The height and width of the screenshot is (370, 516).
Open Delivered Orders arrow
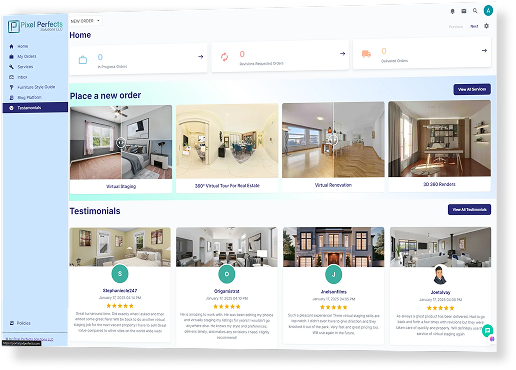click(484, 51)
